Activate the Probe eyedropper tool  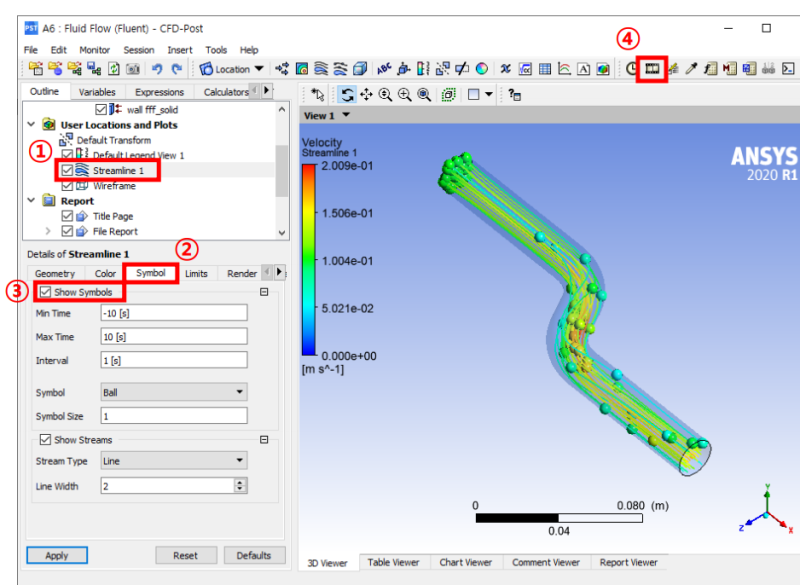[691, 68]
